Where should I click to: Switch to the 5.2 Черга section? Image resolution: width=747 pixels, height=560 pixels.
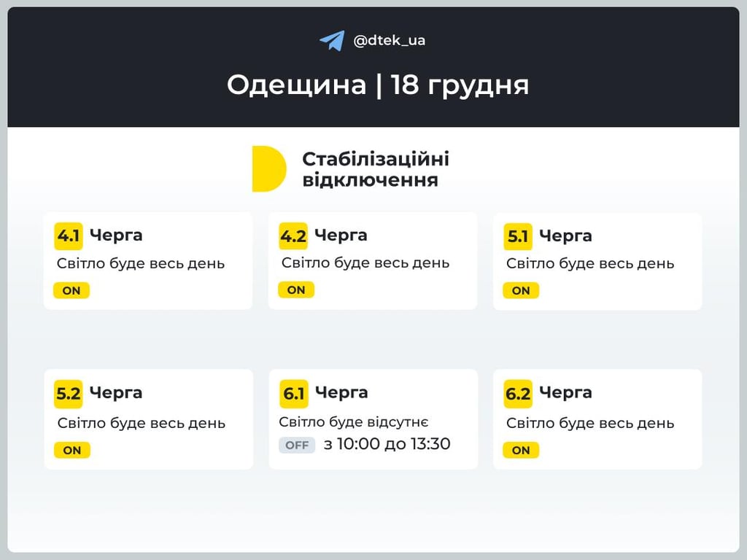point(147,418)
